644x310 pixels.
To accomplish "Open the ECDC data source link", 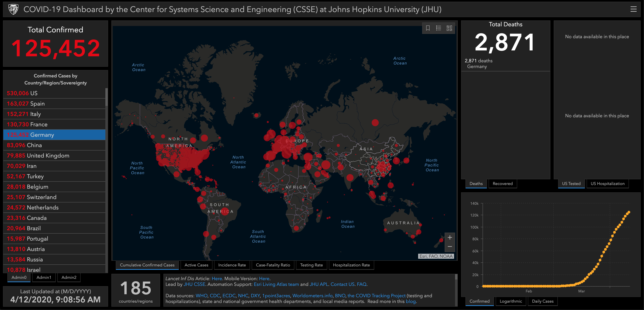I will (x=229, y=296).
